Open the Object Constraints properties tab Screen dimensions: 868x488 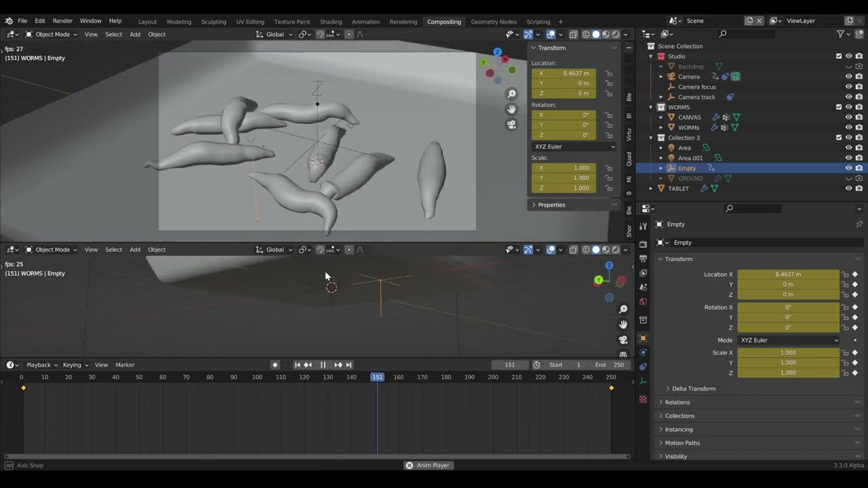[643, 367]
